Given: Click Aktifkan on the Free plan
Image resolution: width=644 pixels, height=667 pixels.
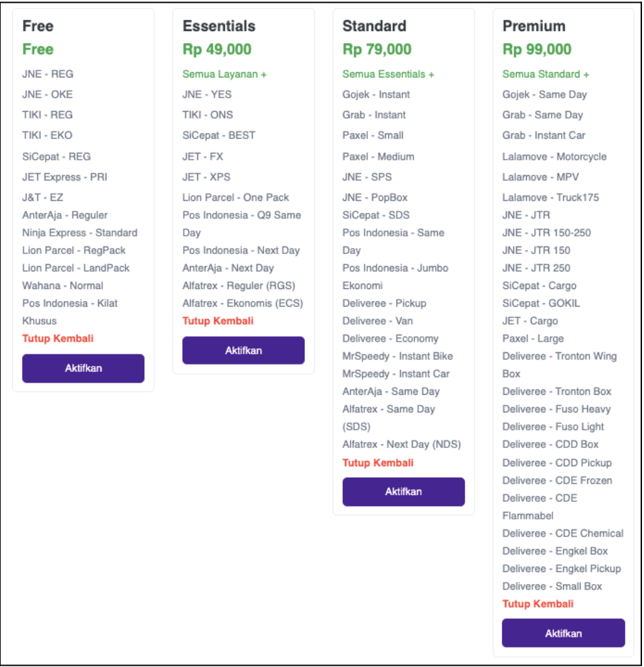Looking at the screenshot, I should 83,369.
